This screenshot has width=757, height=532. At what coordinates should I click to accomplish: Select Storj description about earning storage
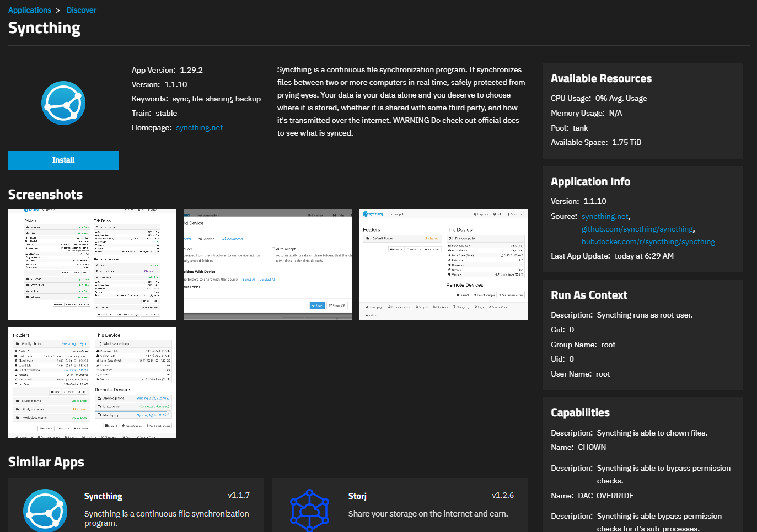click(x=428, y=514)
